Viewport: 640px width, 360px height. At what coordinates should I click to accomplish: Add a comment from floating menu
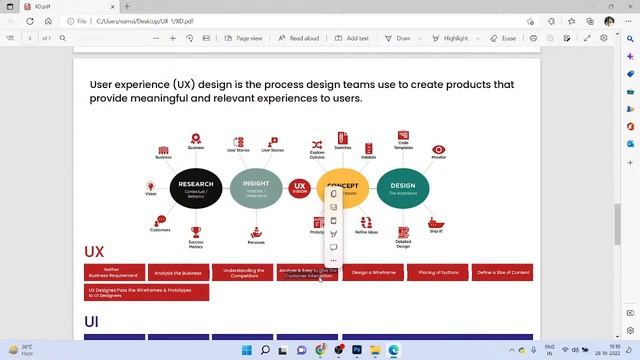coord(333,247)
